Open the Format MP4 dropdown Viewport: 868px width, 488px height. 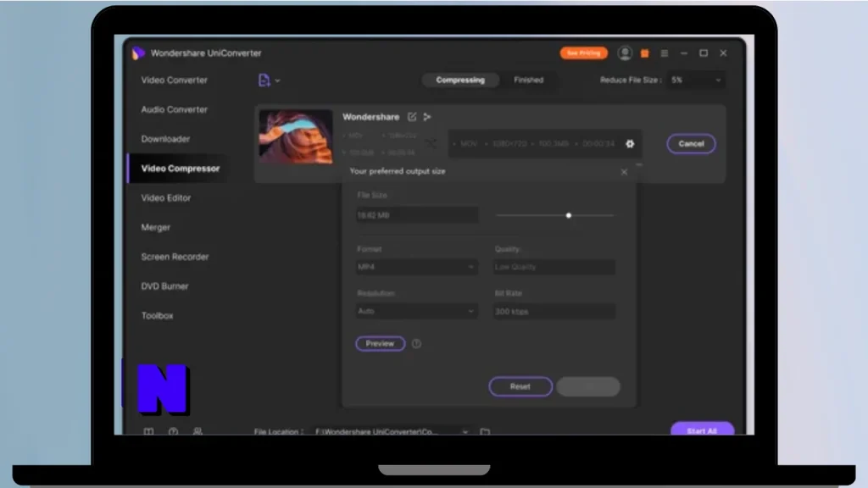coord(416,267)
